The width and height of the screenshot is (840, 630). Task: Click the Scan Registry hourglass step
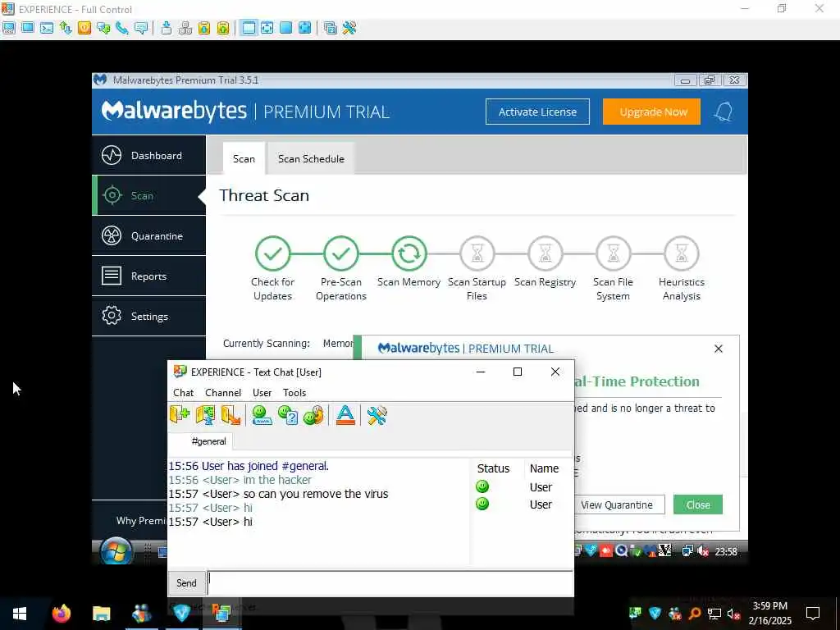[x=545, y=253]
